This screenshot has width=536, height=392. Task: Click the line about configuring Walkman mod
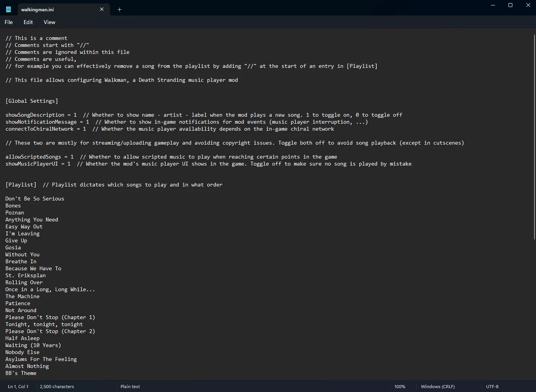(x=122, y=80)
